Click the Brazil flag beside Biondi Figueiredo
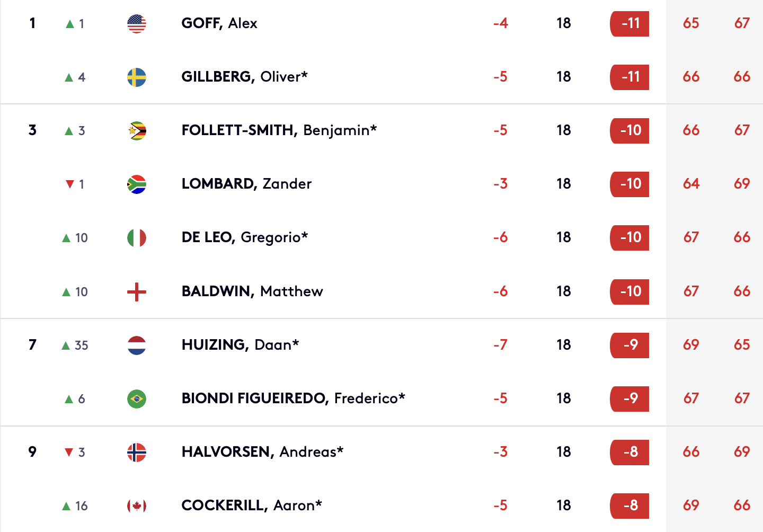The width and height of the screenshot is (763, 532). pyautogui.click(x=137, y=399)
